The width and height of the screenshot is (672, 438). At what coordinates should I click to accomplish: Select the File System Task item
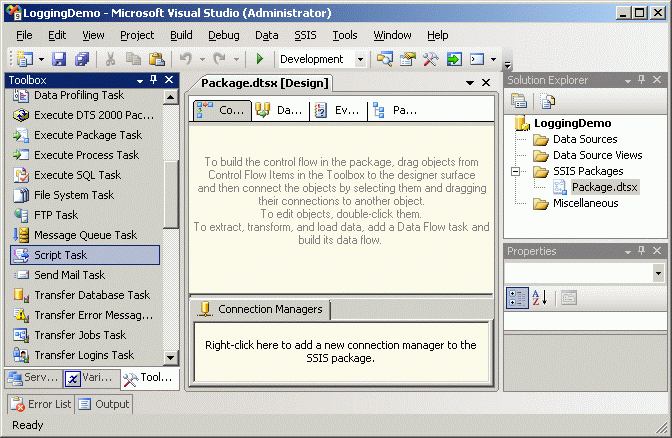[86, 195]
